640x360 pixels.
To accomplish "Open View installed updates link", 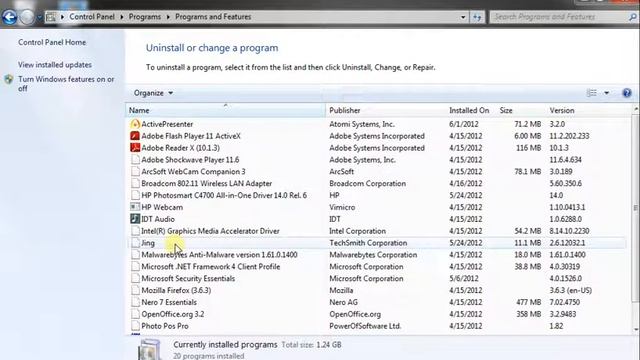I will click(x=55, y=64).
